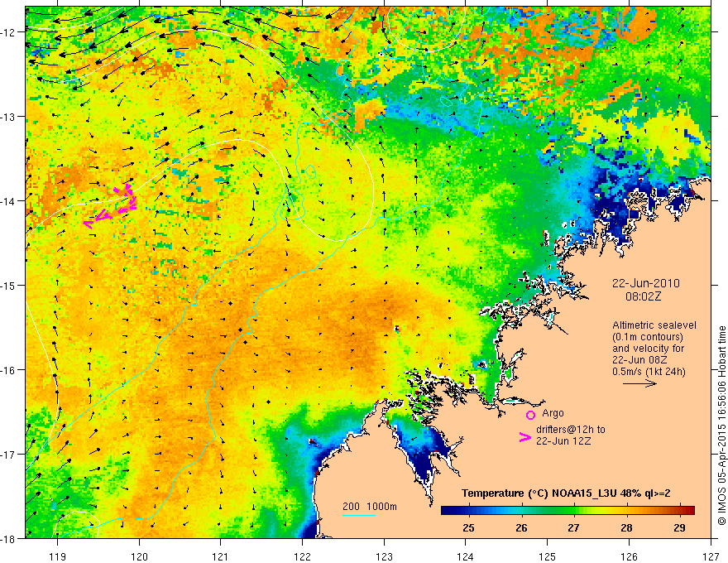The height and width of the screenshot is (563, 728).
Task: Click the longitude axis label 120
Action: (x=139, y=556)
